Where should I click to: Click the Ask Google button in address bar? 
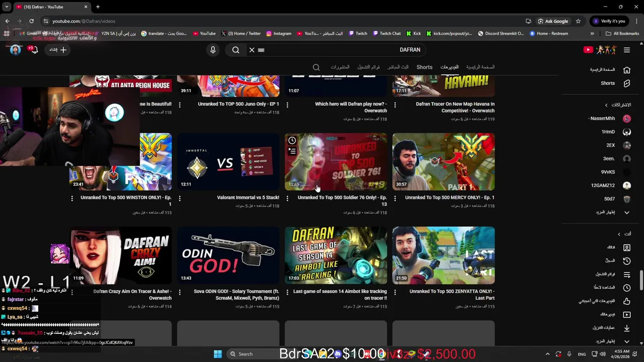coord(553,21)
